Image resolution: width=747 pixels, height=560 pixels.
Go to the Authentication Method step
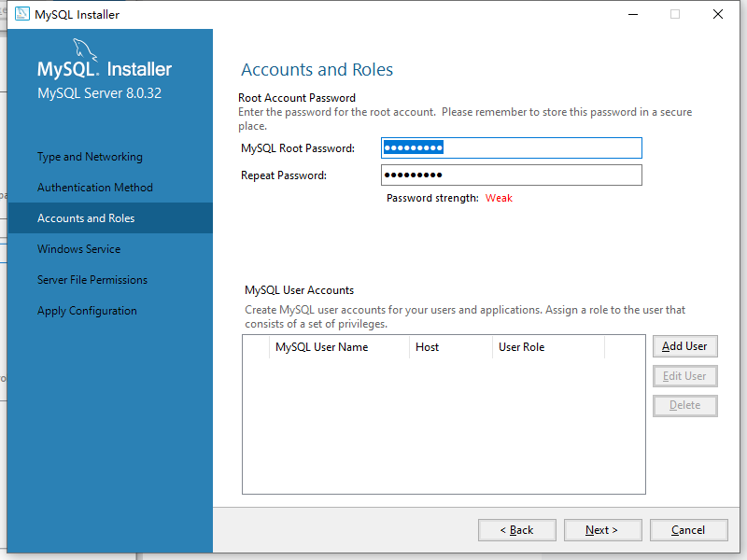[x=95, y=188]
